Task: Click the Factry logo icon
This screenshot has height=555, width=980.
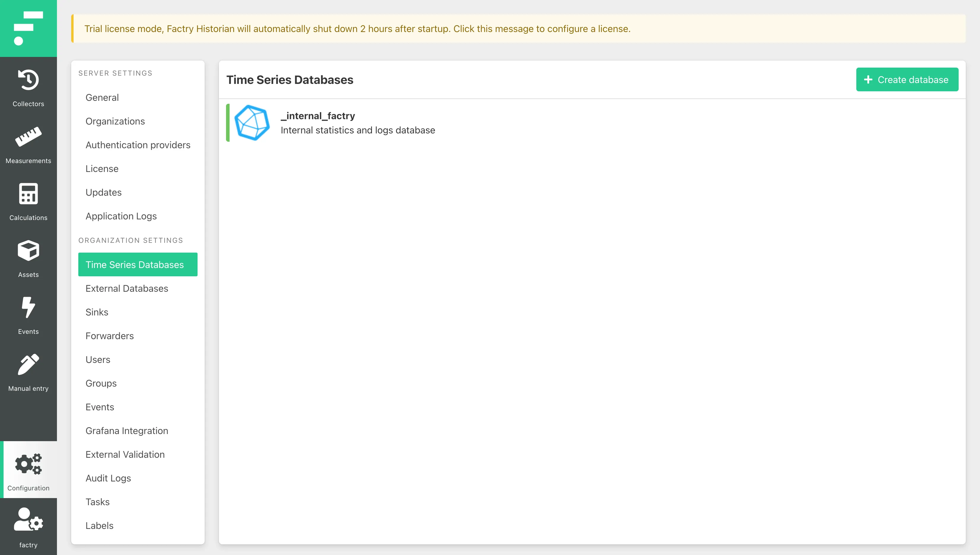Action: coord(28,28)
